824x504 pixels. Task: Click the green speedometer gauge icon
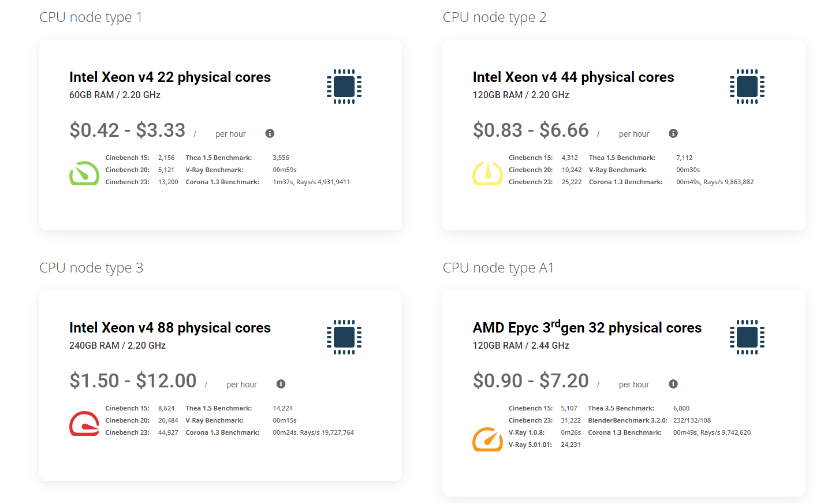point(84,173)
